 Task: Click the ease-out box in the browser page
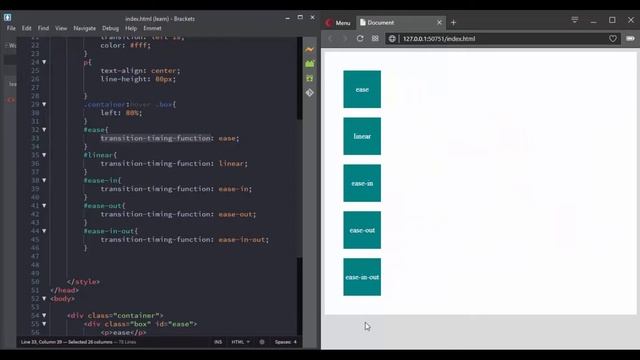point(362,230)
